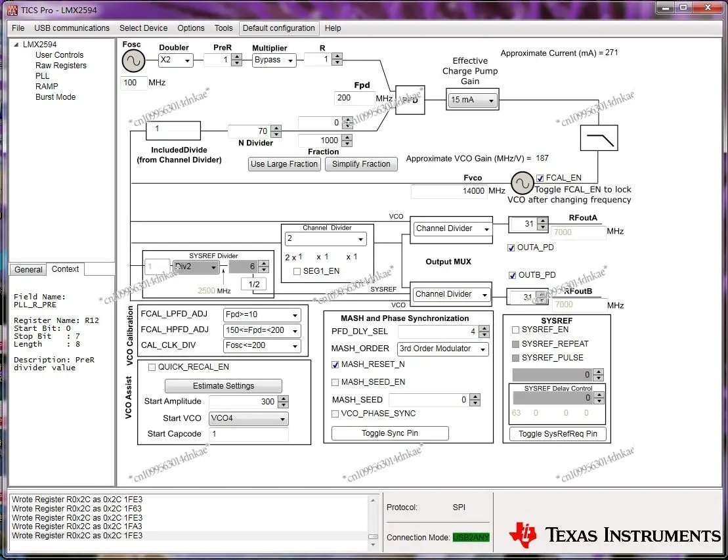Open the MASH_ORDER dropdown
Screen dimensions: 728x560
443,349
